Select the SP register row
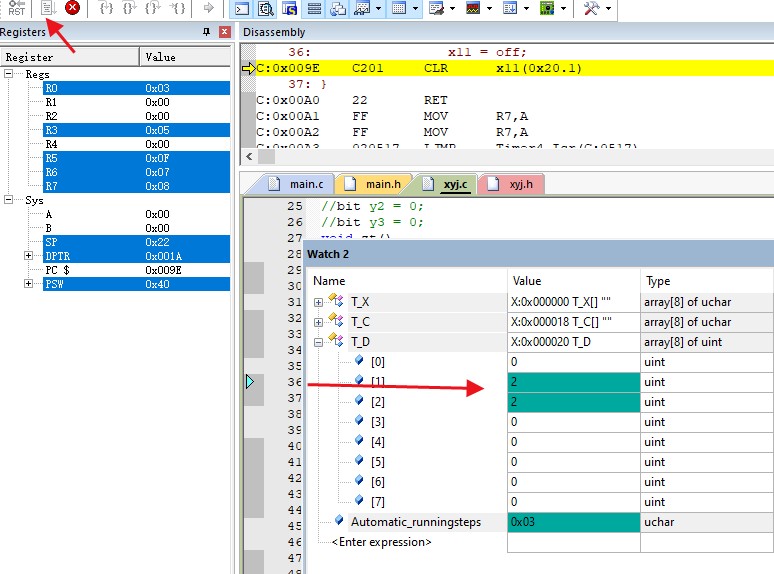This screenshot has width=774, height=574. pos(136,242)
